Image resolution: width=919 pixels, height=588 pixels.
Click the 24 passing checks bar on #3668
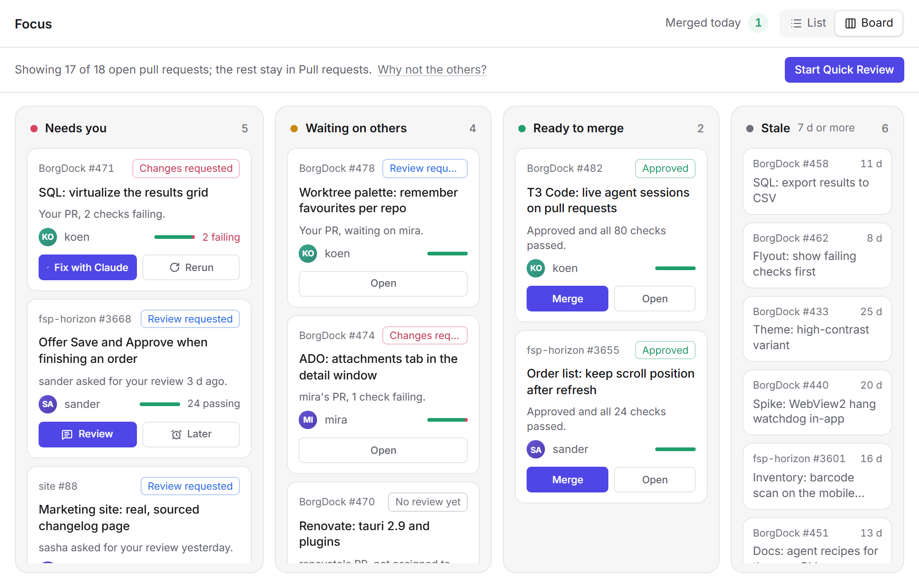(x=160, y=404)
